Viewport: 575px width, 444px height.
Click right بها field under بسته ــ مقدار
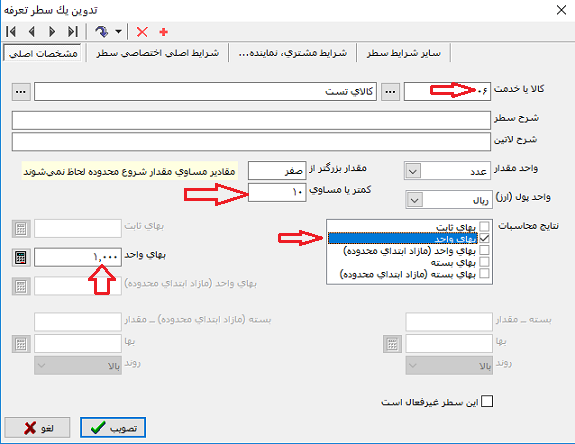tap(449, 344)
